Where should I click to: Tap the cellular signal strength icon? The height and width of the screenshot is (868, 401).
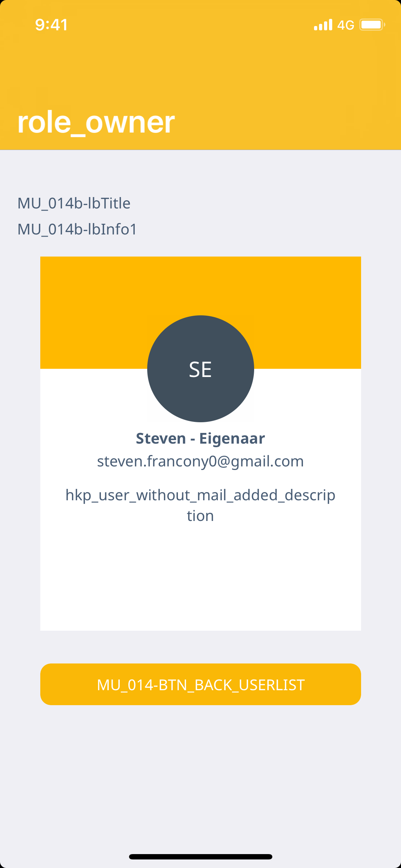[x=323, y=25]
